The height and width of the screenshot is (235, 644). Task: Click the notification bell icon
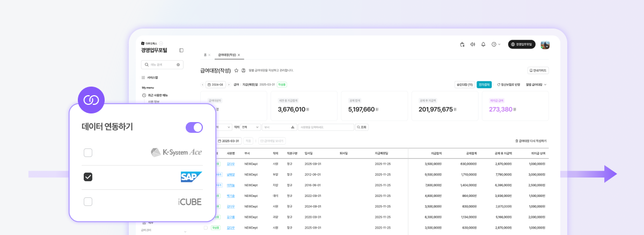click(x=483, y=44)
